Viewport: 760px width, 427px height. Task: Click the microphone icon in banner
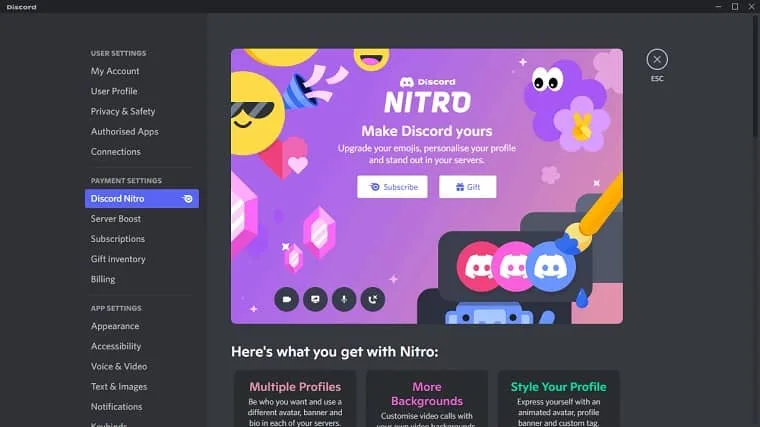coord(344,300)
